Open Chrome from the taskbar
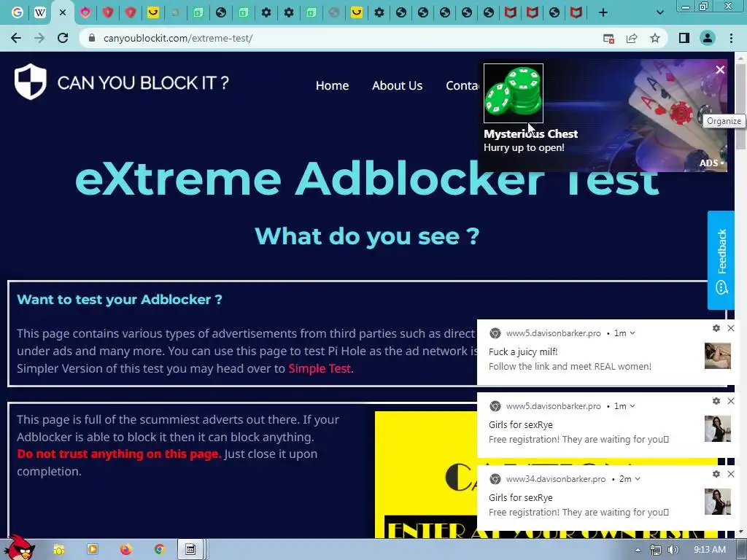This screenshot has height=560, width=747. (159, 550)
